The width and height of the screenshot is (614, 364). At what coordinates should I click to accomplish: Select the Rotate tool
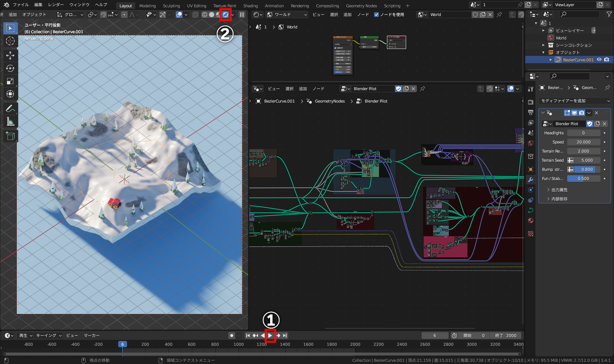pos(10,68)
